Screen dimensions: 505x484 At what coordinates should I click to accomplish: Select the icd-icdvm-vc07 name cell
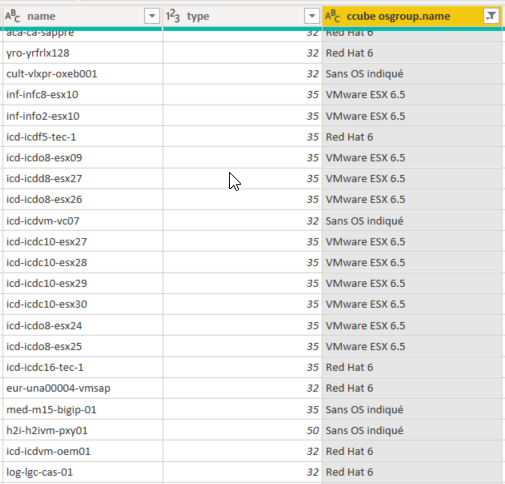click(x=82, y=221)
